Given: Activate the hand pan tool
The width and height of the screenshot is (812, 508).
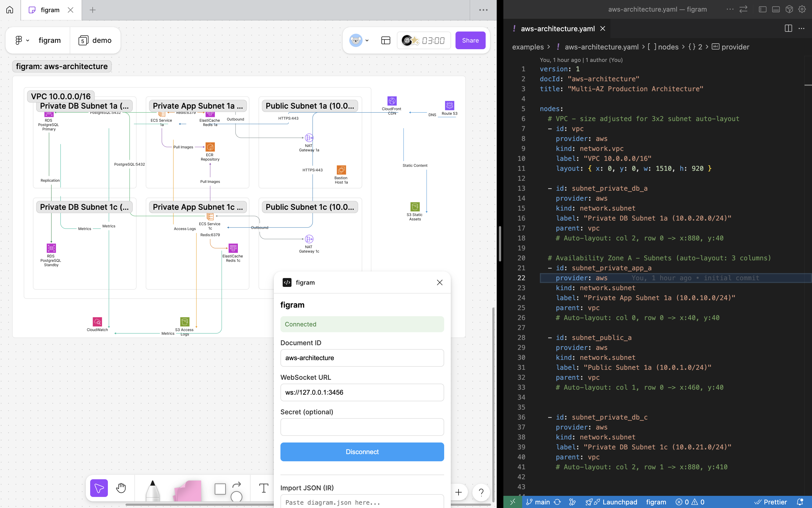Looking at the screenshot, I should tap(121, 488).
